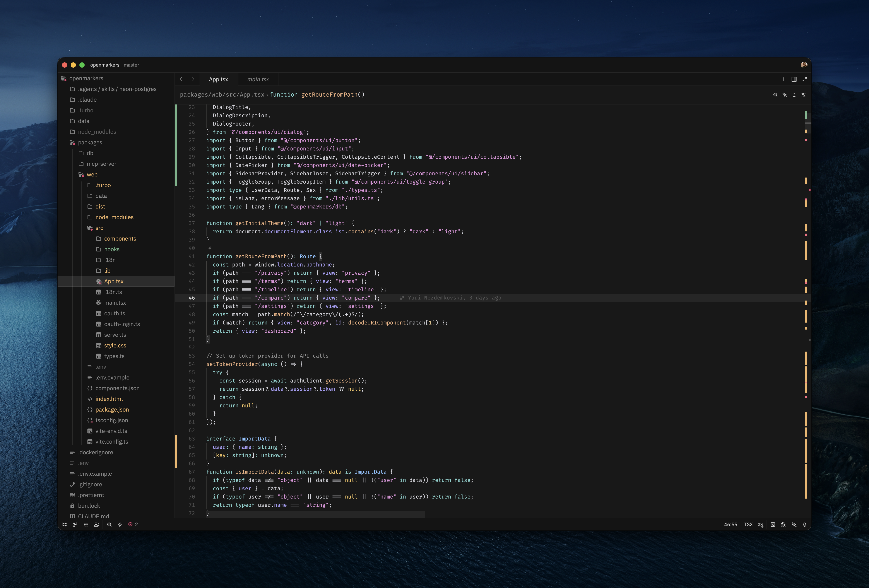869x588 pixels.
Task: Select the App.tsx tab
Action: pyautogui.click(x=218, y=79)
